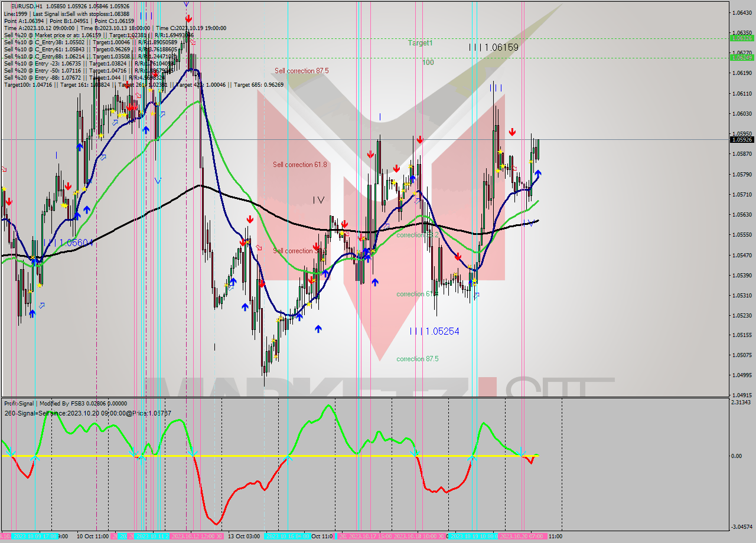
Task: Click the 1.05310 price axis label
Action: 742,295
